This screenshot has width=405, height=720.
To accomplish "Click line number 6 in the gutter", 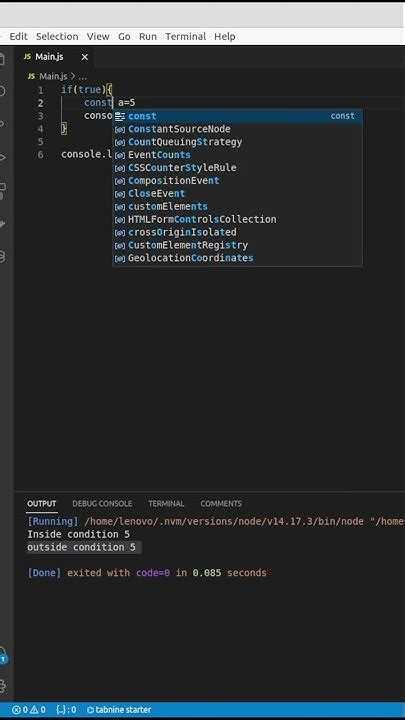I will click(41, 154).
